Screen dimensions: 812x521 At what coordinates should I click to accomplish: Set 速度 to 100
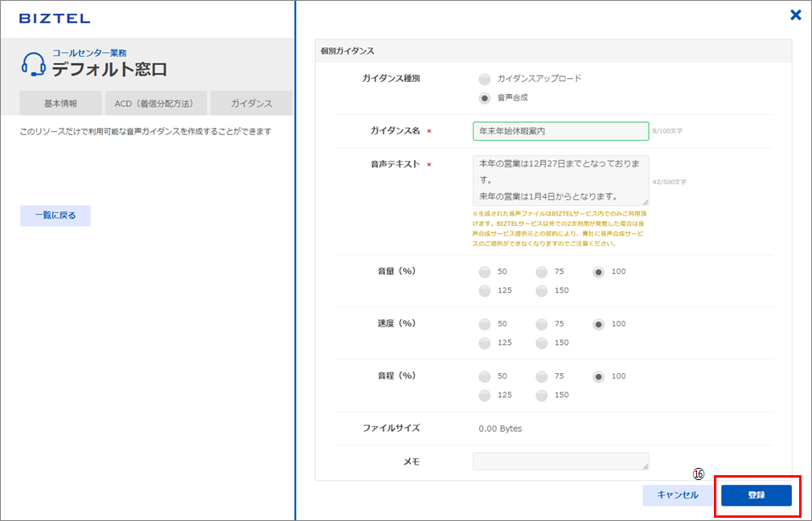[599, 324]
